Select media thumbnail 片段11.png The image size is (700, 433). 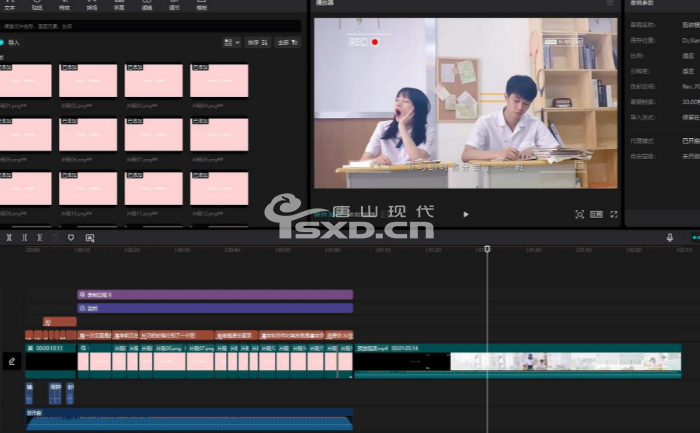(x=154, y=188)
